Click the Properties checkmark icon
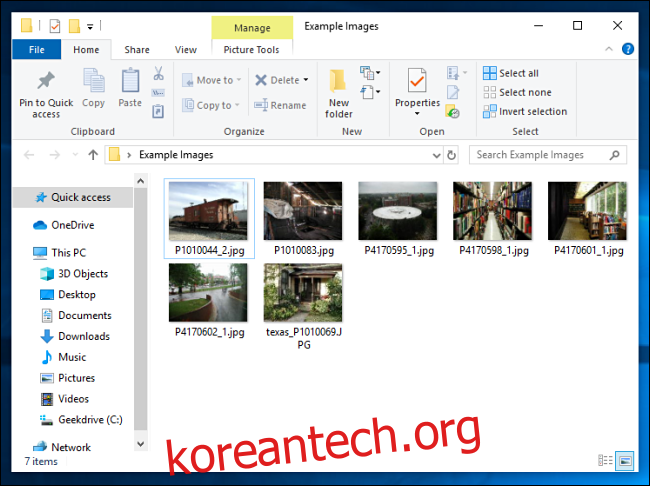 (x=417, y=82)
